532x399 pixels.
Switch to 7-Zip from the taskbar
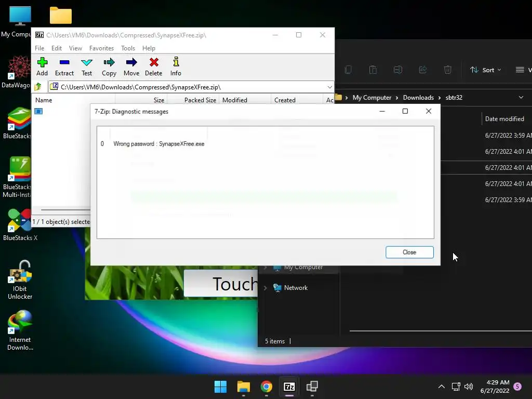click(x=289, y=387)
